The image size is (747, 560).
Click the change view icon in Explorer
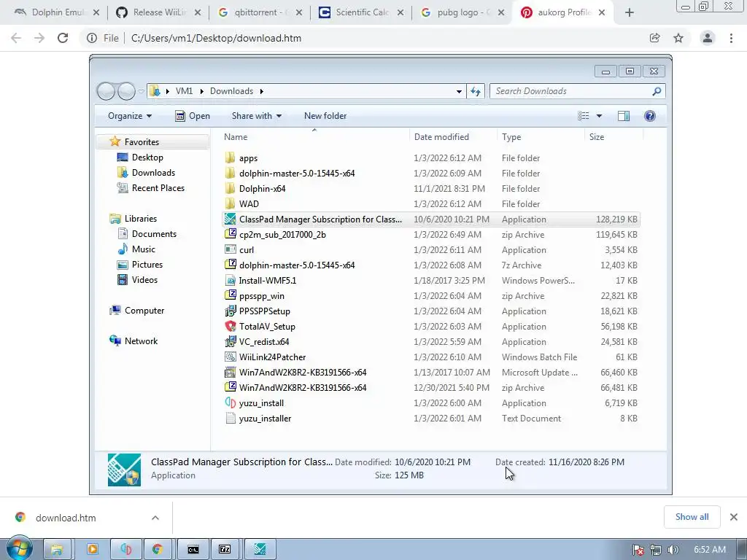[x=583, y=116]
